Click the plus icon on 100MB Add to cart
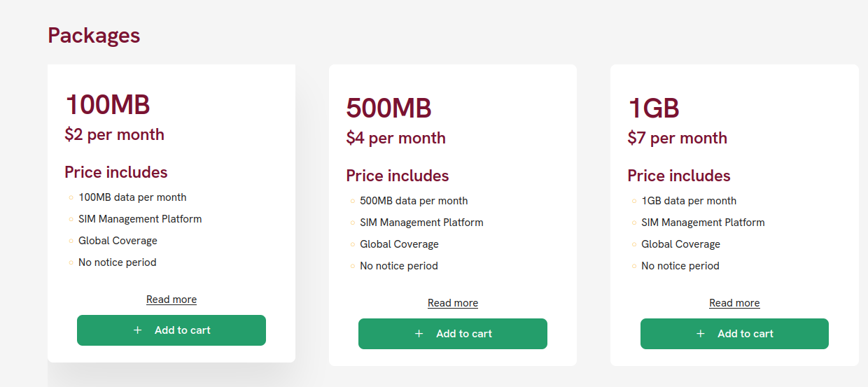Image resolution: width=868 pixels, height=387 pixels. (138, 330)
